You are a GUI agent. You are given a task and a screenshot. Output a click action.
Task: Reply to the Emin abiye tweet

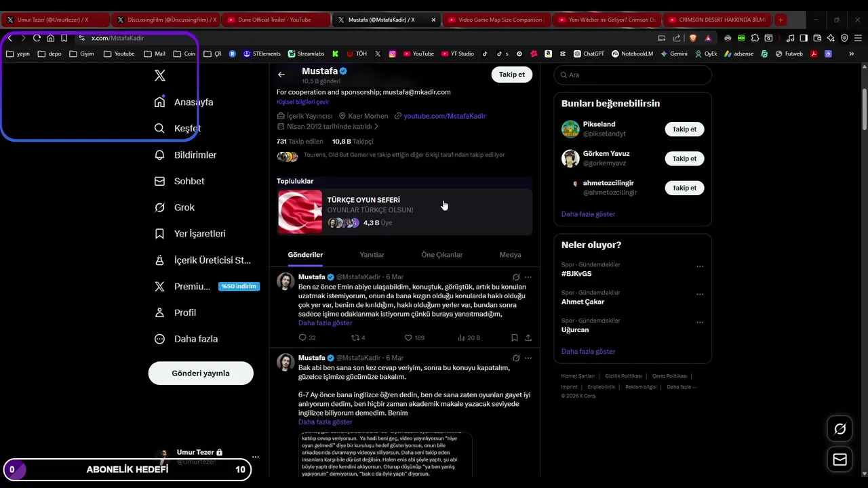point(307,338)
